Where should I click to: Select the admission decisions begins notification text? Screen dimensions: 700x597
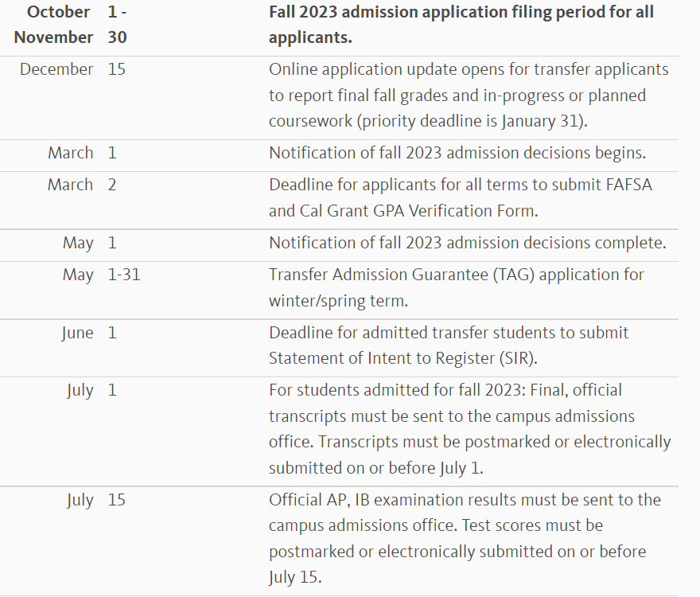click(x=457, y=153)
